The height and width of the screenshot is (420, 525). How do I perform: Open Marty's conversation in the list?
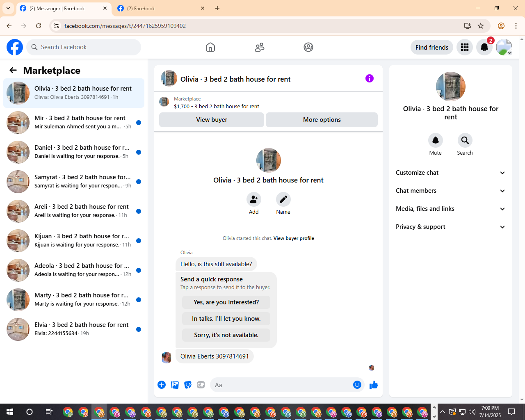pyautogui.click(x=74, y=300)
